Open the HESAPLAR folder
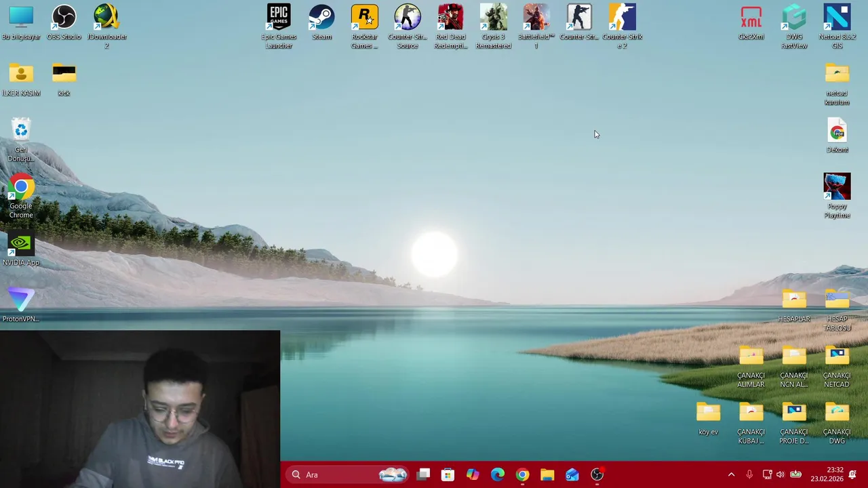 point(793,306)
